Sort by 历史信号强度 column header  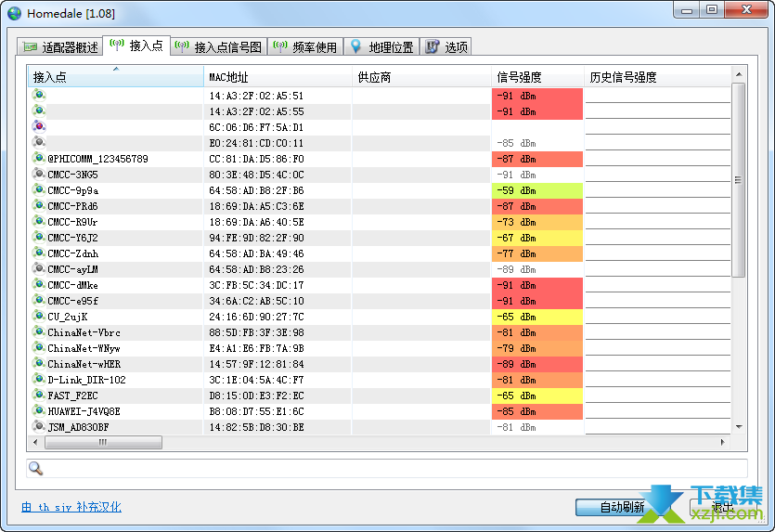657,77
